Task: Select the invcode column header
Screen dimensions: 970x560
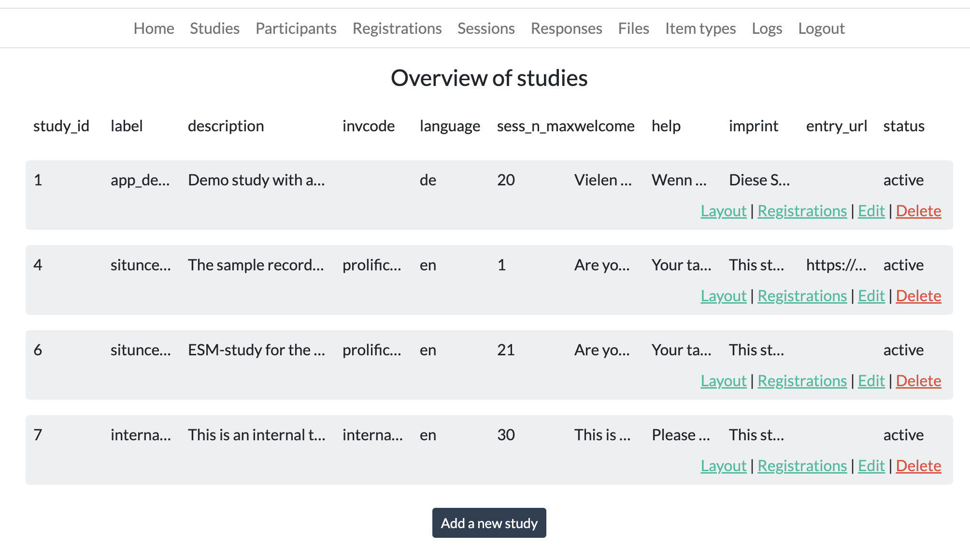Action: point(369,126)
